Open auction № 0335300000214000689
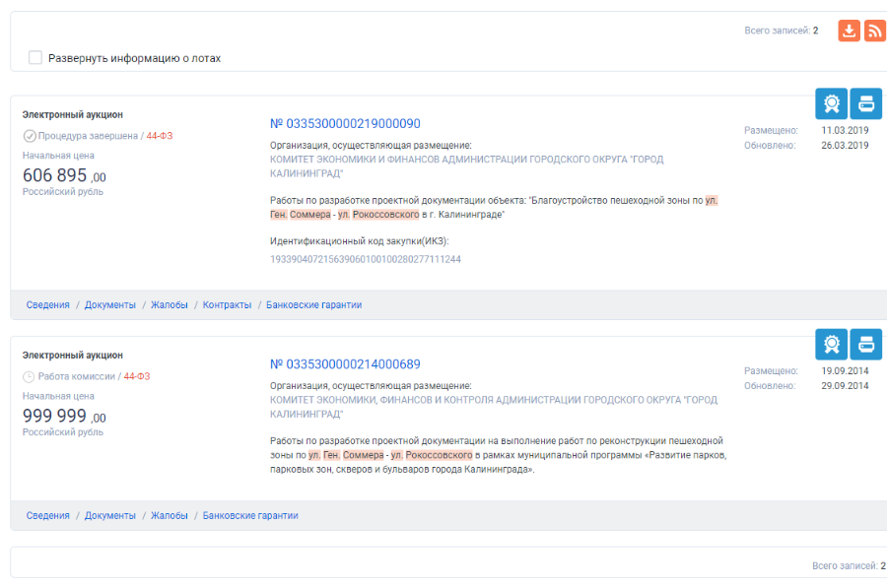 [x=345, y=364]
